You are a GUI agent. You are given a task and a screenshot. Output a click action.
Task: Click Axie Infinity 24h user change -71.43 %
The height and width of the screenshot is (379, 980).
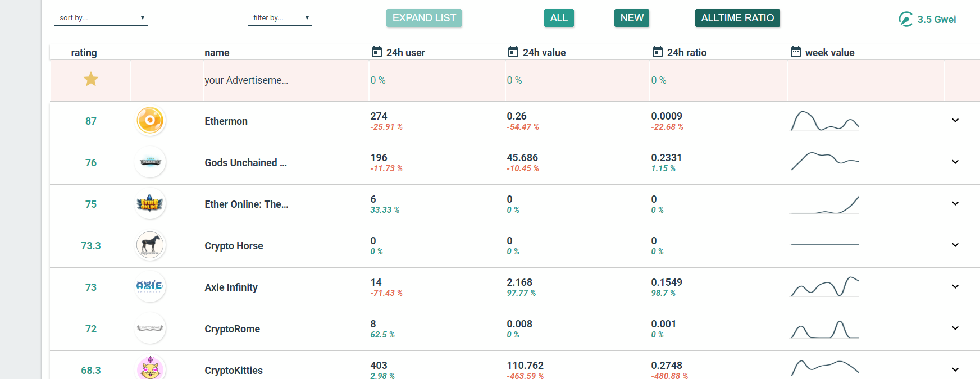[x=386, y=293]
